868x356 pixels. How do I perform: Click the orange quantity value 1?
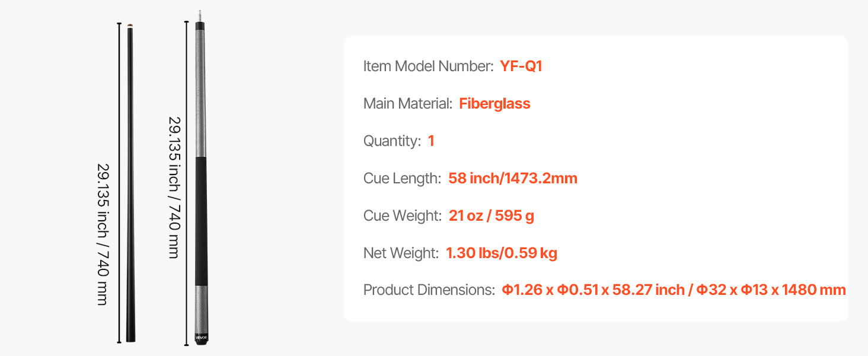click(x=431, y=141)
